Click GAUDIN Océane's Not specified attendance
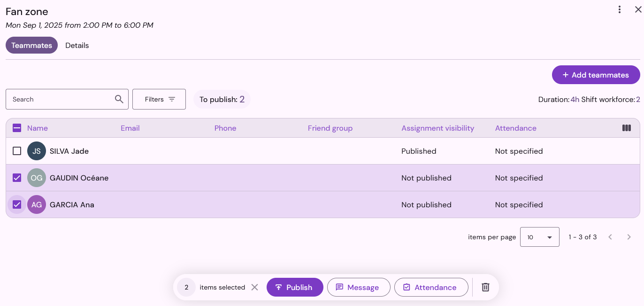This screenshot has height=306, width=644. 519,178
